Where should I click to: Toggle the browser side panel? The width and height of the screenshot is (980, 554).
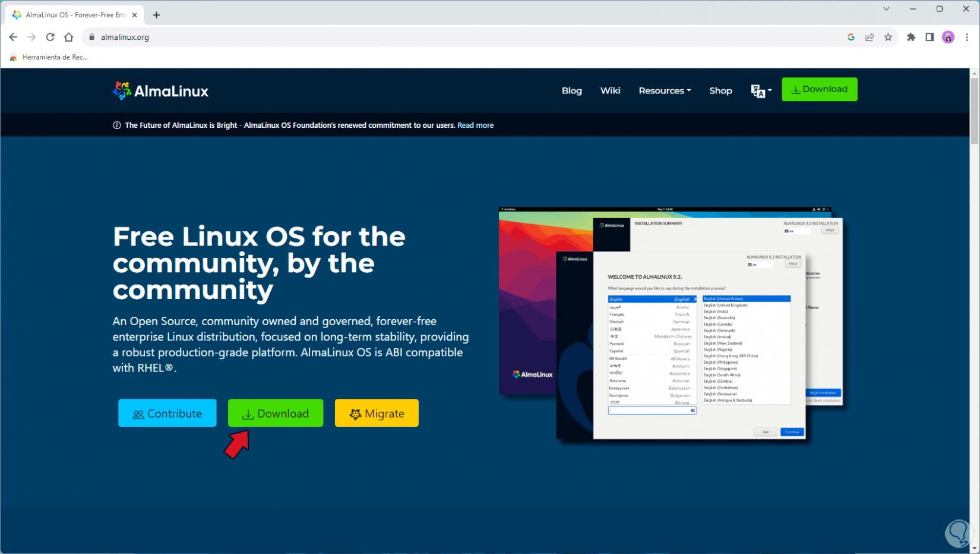pos(930,37)
